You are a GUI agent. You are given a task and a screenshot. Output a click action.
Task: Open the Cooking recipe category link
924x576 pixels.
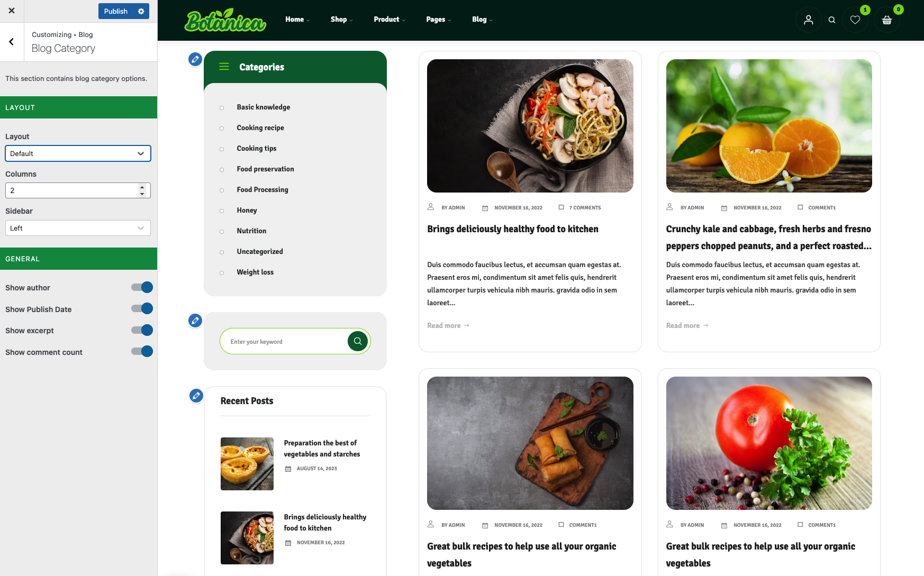pyautogui.click(x=260, y=127)
